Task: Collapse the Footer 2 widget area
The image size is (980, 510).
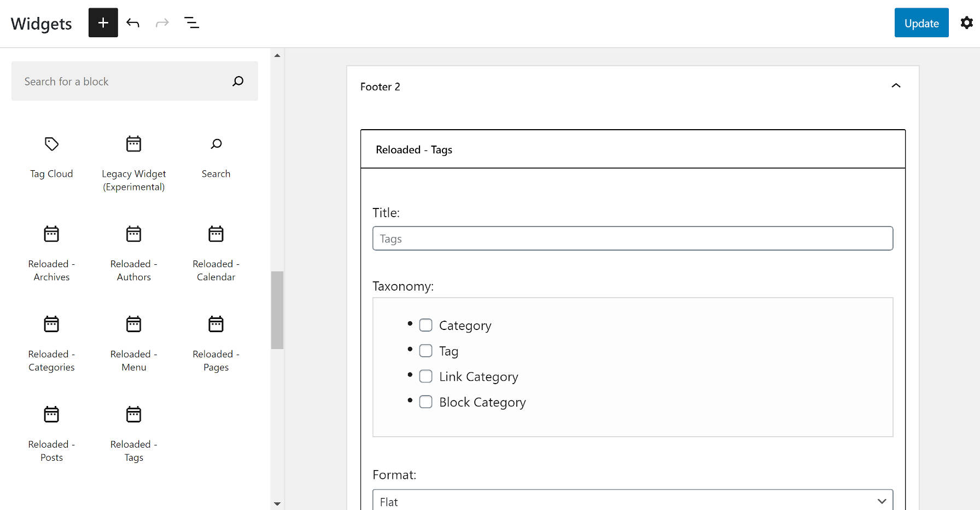Action: point(896,86)
